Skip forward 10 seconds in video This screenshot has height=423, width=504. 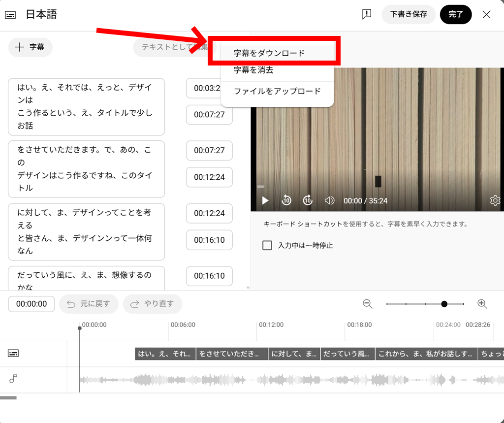308,200
